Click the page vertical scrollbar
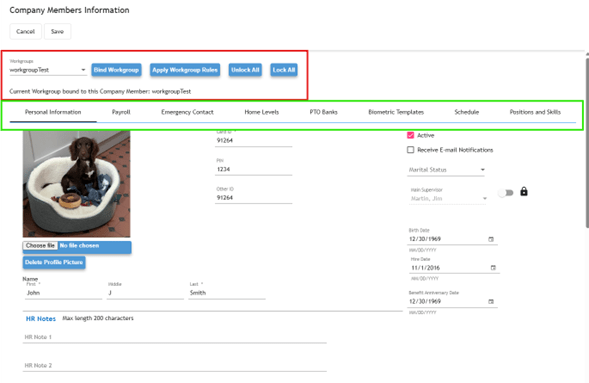Image resolution: width=589 pixels, height=383 pixels. pyautogui.click(x=587, y=142)
